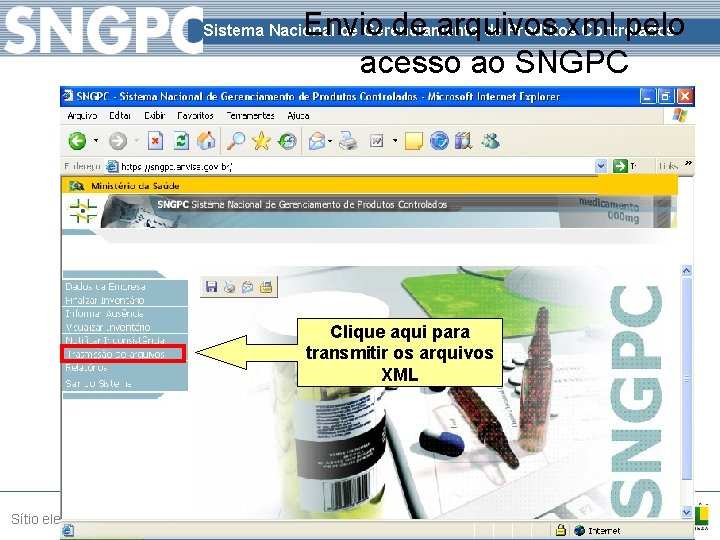Open Finalizar Inventário in the sidebar
The height and width of the screenshot is (540, 720).
[x=105, y=300]
